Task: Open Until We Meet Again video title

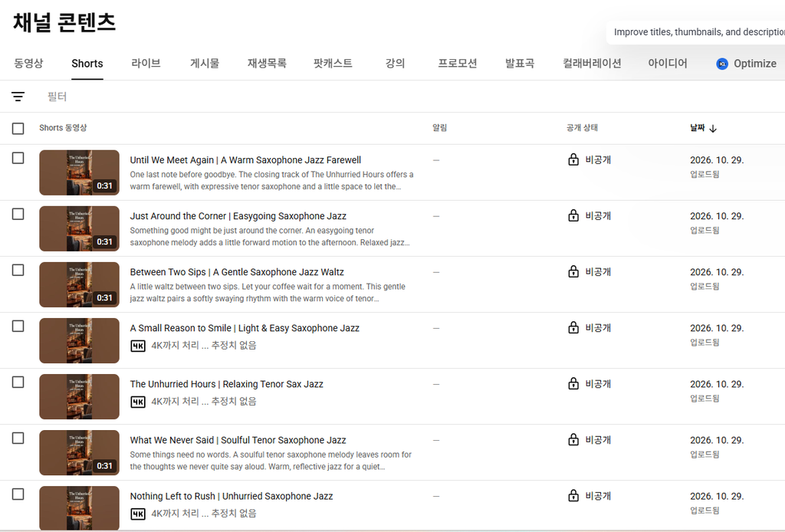Action: pos(245,160)
